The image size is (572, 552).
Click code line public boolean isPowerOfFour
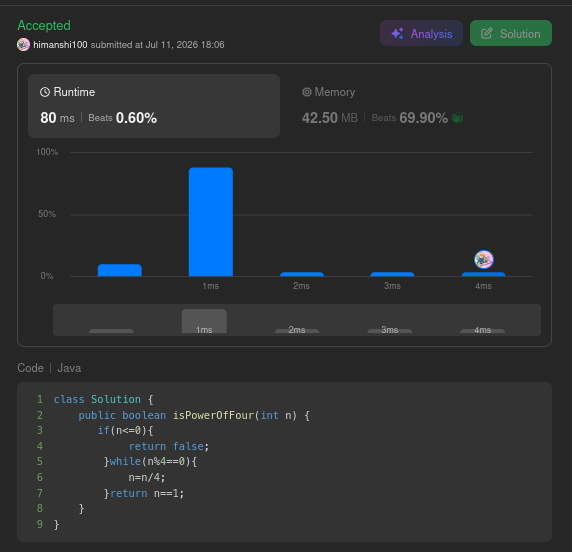pos(194,415)
